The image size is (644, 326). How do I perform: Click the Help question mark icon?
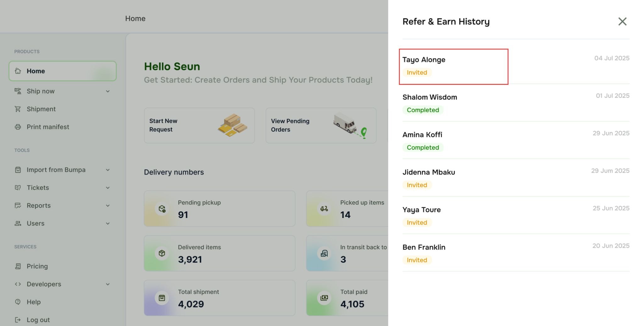tap(18, 302)
